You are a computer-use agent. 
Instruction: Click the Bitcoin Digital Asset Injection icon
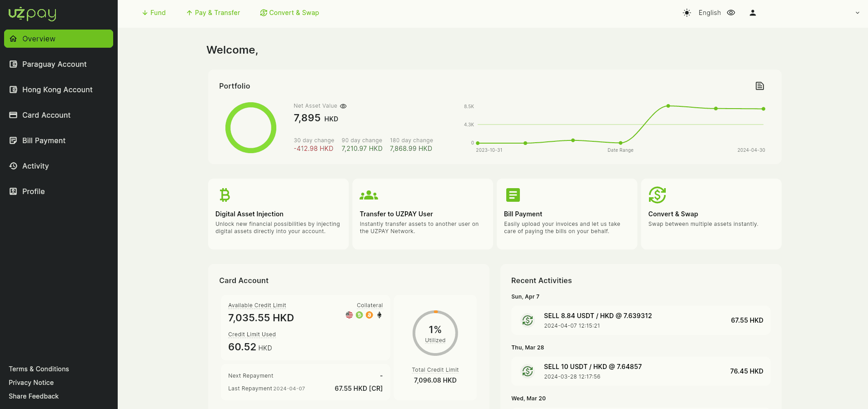click(x=224, y=195)
